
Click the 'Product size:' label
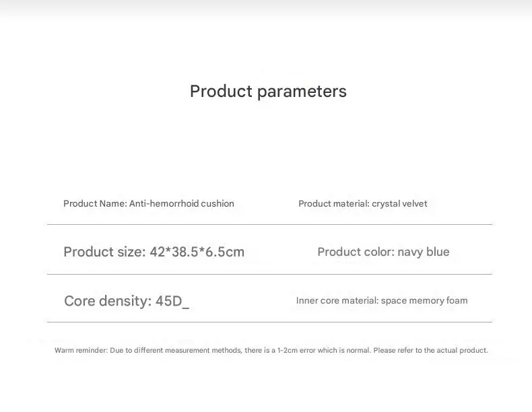pyautogui.click(x=104, y=252)
